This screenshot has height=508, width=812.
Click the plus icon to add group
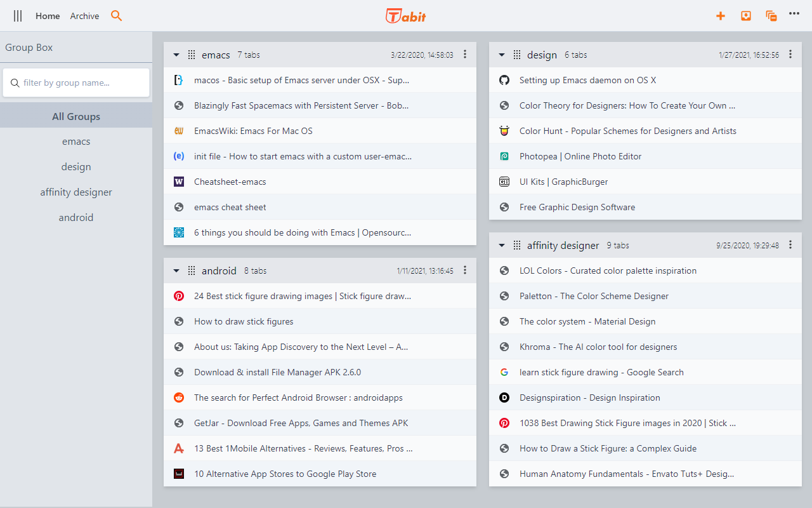coord(721,16)
